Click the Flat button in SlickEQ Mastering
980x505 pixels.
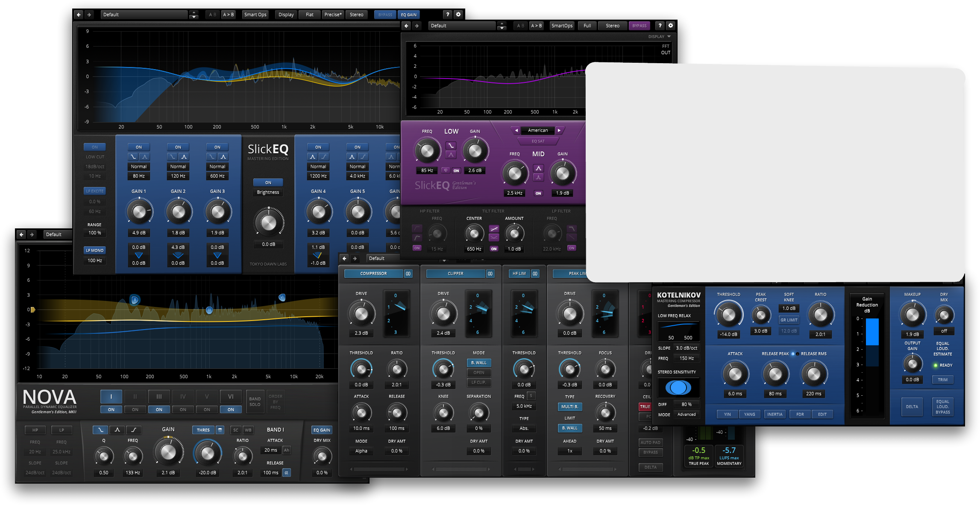(310, 15)
